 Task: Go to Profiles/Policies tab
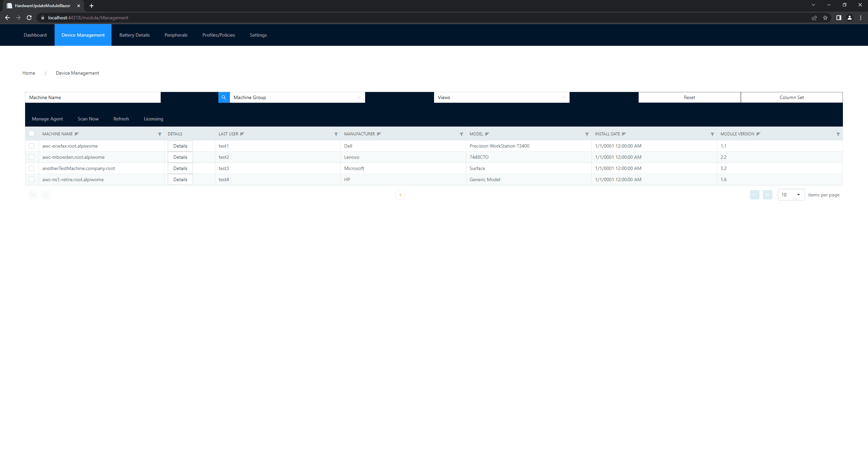[x=219, y=35]
